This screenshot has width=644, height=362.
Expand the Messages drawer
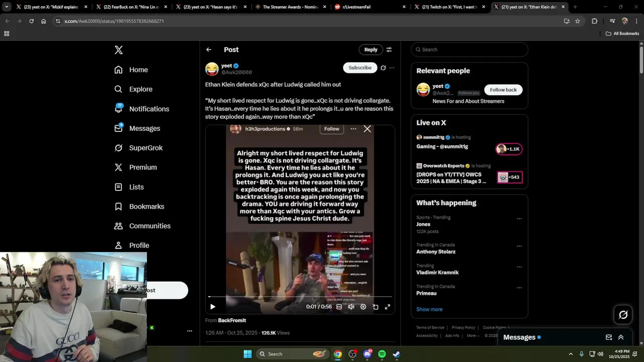tap(621, 337)
